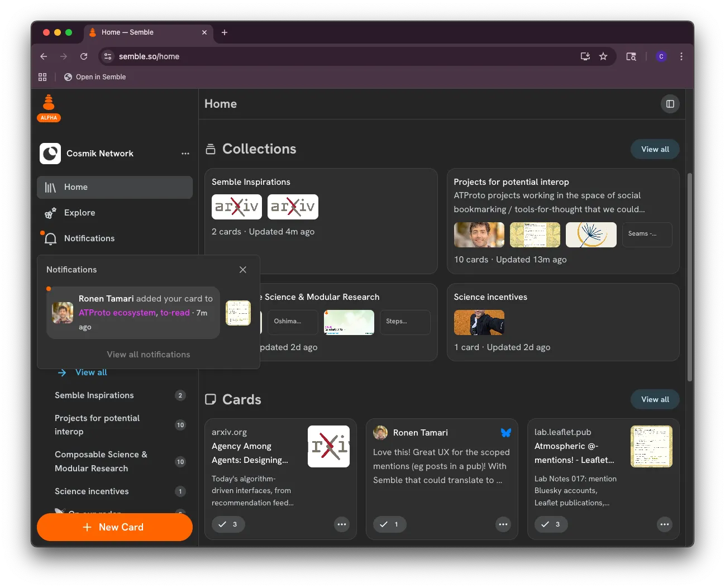Toggle the sidebar panel icon
Viewport: 725px width, 588px height.
click(670, 104)
